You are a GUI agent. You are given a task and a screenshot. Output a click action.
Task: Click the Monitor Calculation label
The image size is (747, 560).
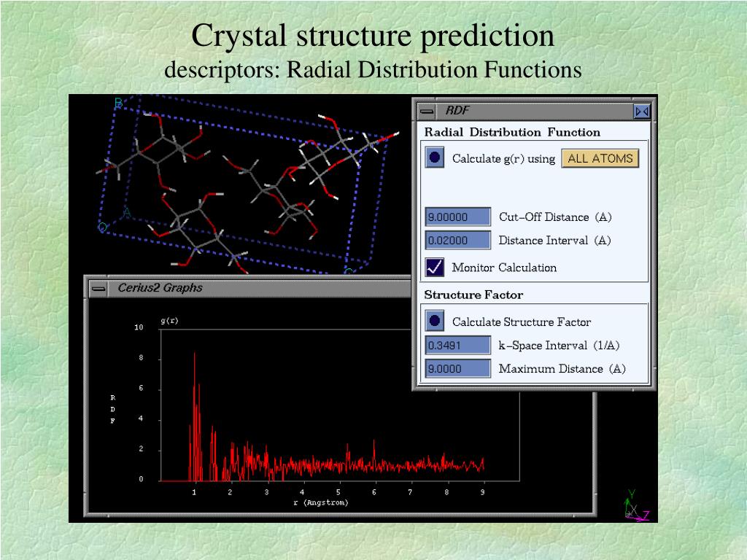[x=504, y=268]
